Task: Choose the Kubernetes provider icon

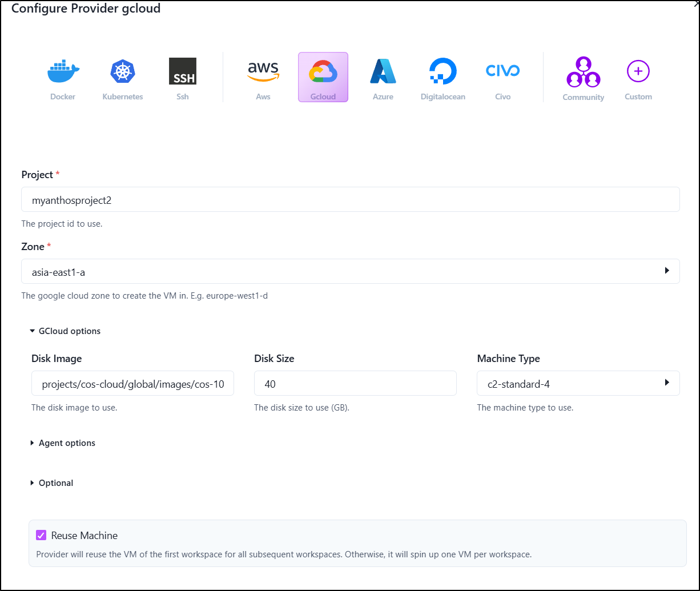Action: [123, 77]
